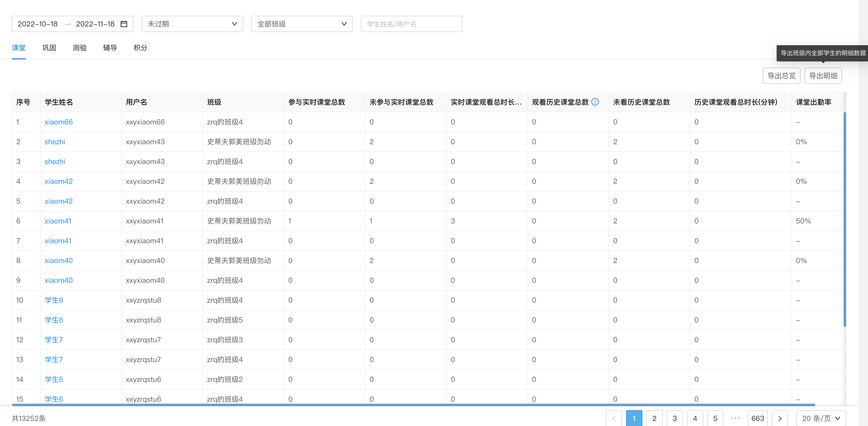Open 学生6 link in row 15
The height and width of the screenshot is (426, 868).
point(54,399)
